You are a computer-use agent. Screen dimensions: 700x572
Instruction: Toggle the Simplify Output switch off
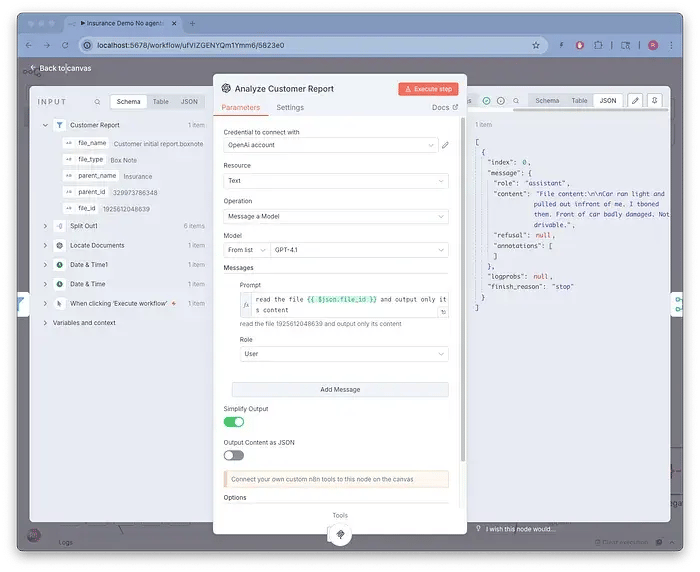click(x=234, y=422)
